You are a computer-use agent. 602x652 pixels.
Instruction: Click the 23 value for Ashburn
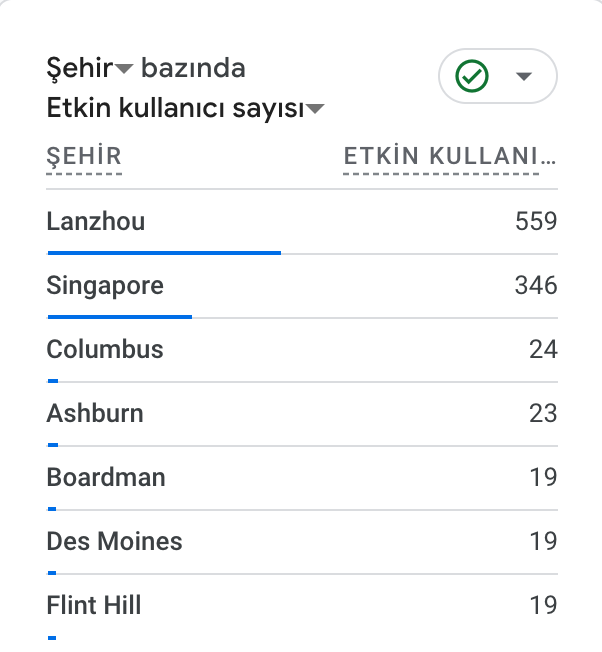pyautogui.click(x=543, y=413)
